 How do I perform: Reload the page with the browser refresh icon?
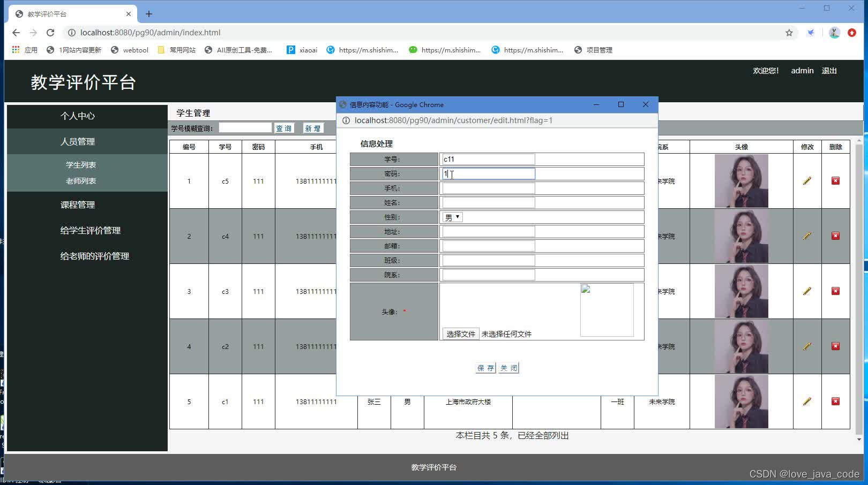(50, 32)
